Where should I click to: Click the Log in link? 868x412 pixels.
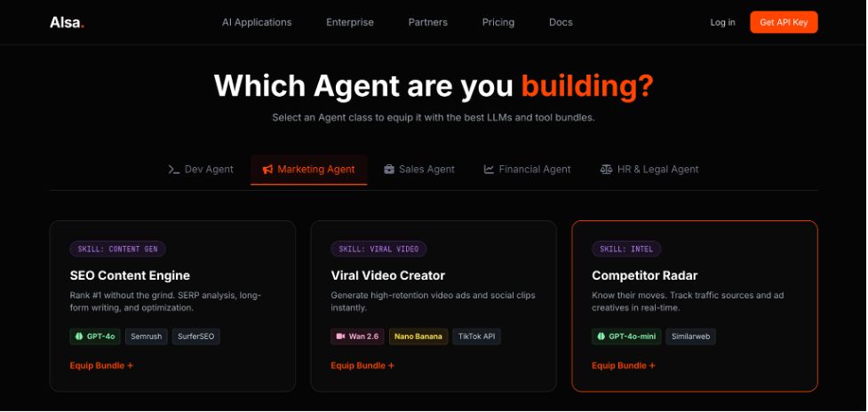(722, 22)
